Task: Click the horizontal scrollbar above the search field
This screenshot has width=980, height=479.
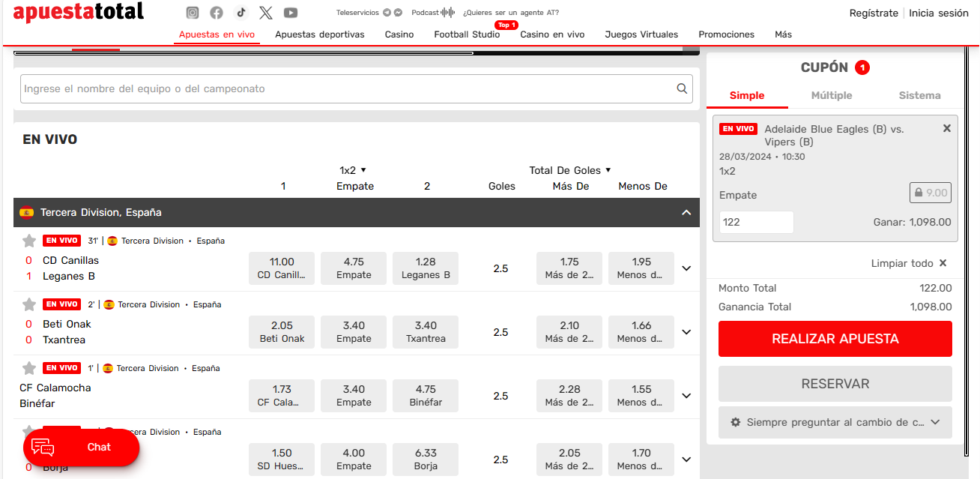Action: pyautogui.click(x=244, y=53)
